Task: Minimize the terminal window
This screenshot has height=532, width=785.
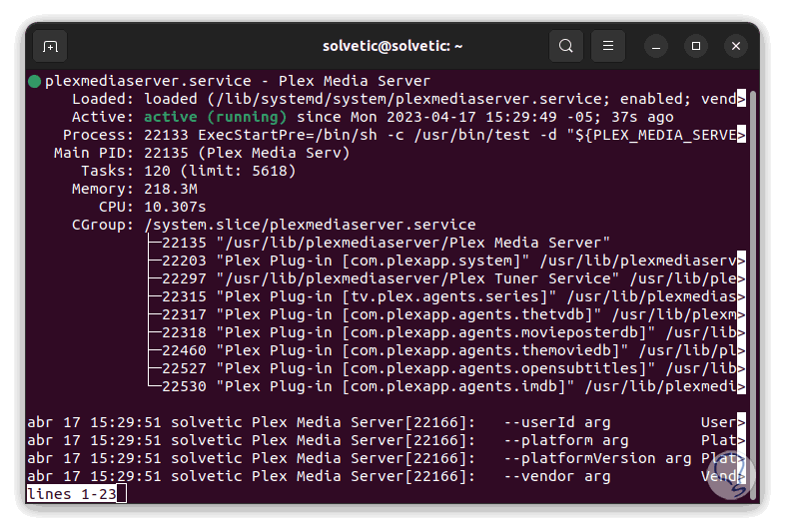Action: (x=656, y=46)
